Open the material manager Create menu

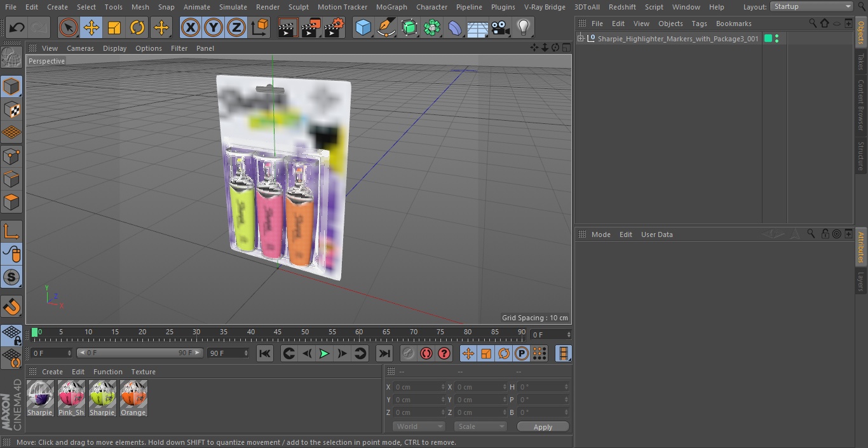[x=52, y=372]
